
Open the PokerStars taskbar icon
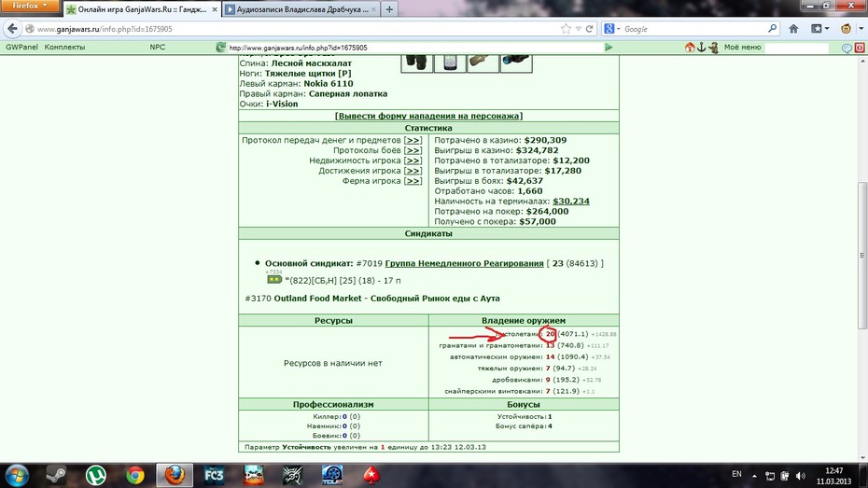click(x=371, y=475)
